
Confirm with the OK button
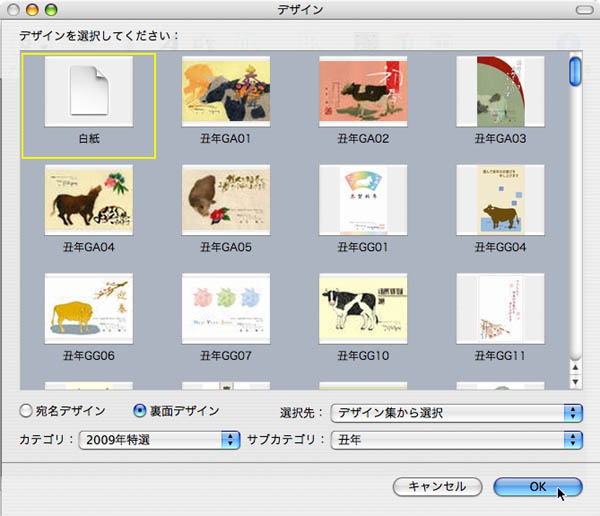(537, 486)
